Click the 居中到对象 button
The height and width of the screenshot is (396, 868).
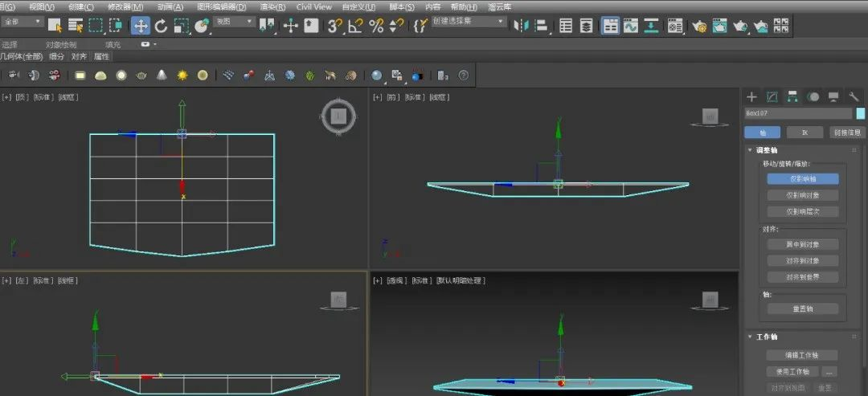point(803,244)
